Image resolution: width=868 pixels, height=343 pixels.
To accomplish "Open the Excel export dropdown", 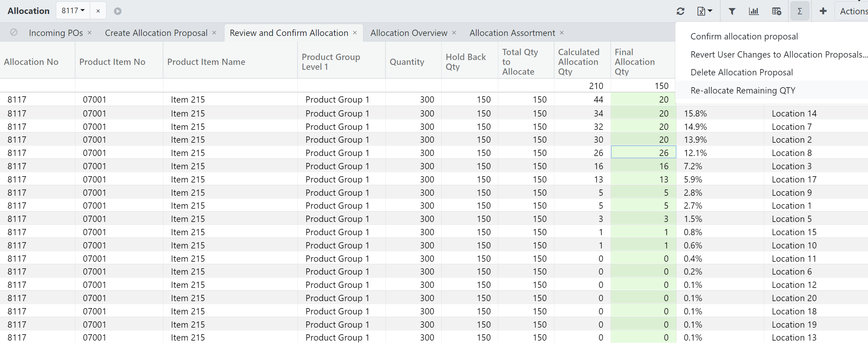I will 705,11.
